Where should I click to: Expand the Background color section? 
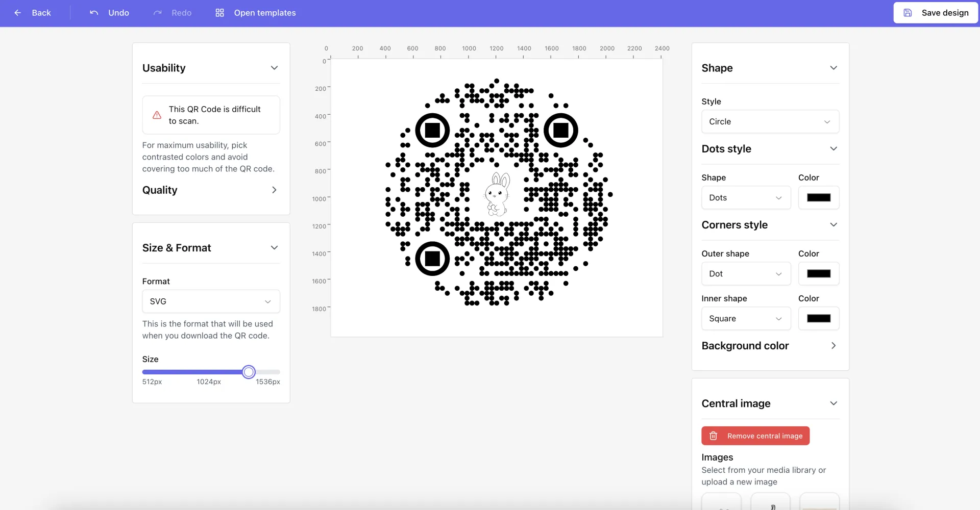pos(833,346)
